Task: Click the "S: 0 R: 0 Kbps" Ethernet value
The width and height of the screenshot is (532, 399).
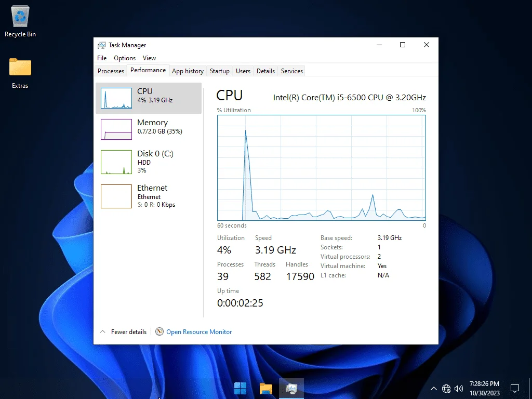Action: [156, 205]
